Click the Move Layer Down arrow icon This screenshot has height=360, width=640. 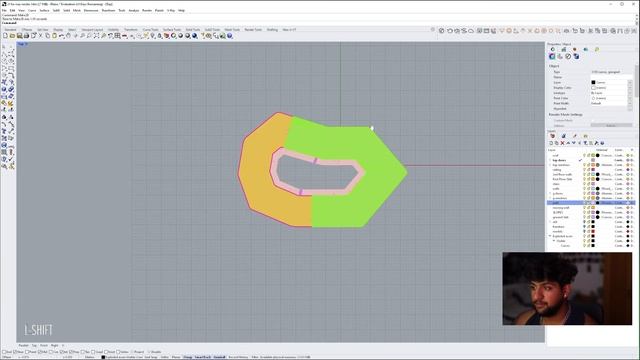tap(574, 143)
